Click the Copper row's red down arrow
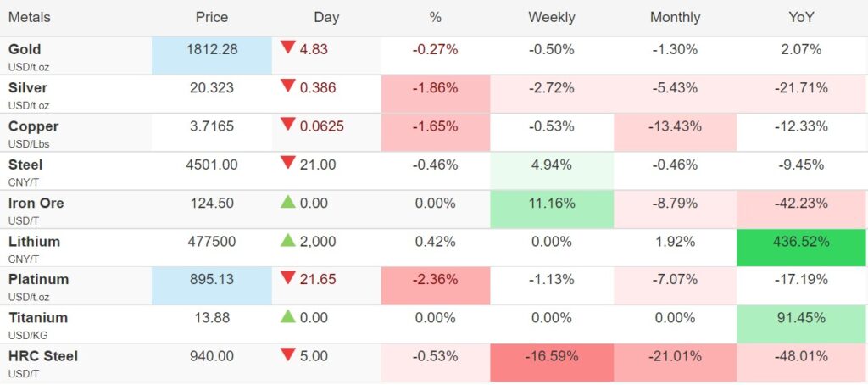Screen dimensions: 868x385 [288, 125]
